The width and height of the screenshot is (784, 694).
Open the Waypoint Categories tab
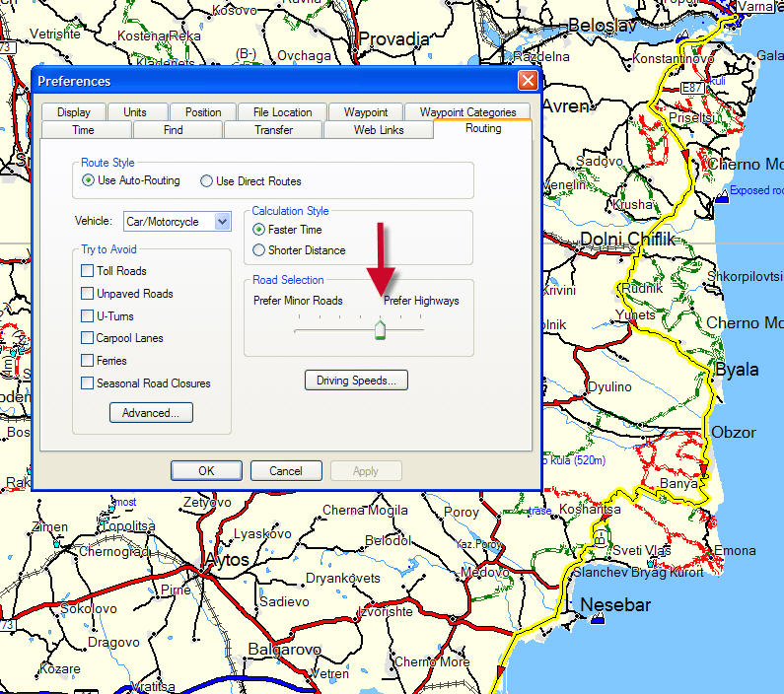click(467, 112)
